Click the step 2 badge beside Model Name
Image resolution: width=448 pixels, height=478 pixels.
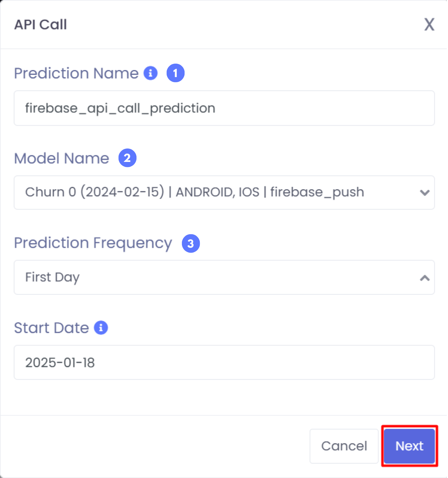[128, 158]
